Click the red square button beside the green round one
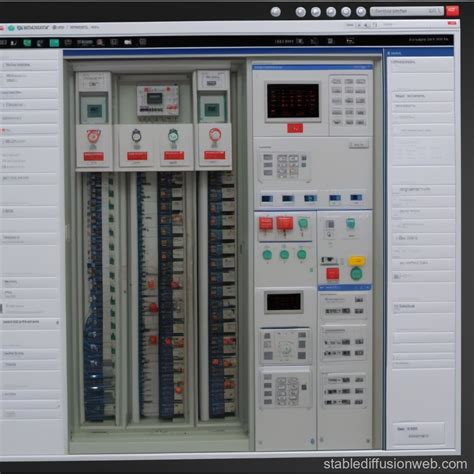 coord(332,274)
